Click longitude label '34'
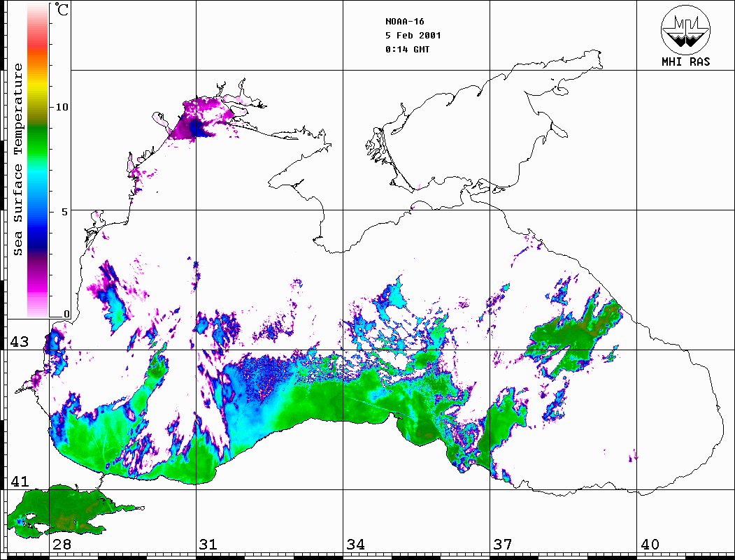Image resolution: width=735 pixels, height=560 pixels. coord(356,544)
